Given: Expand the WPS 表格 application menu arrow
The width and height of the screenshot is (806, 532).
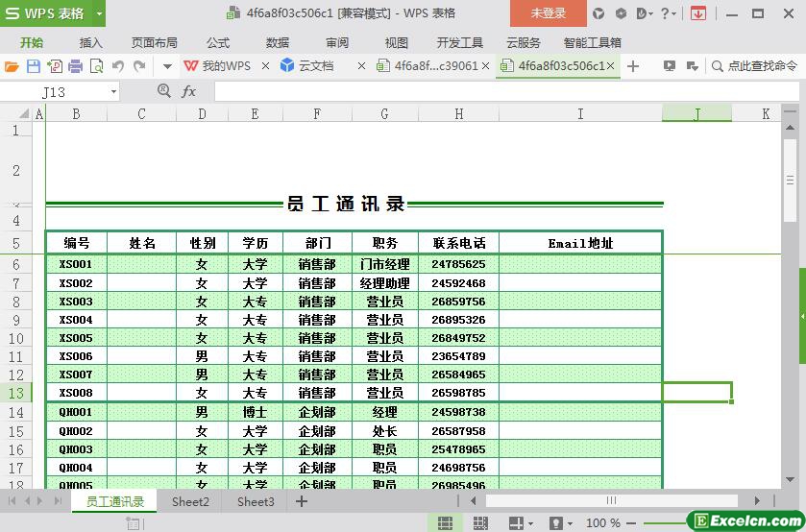Looking at the screenshot, I should pyautogui.click(x=99, y=13).
